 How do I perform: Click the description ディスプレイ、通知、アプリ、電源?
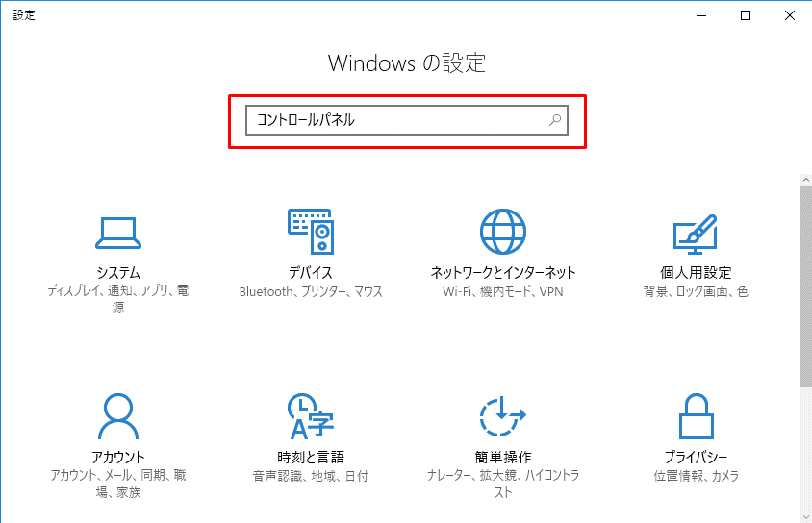coord(118,299)
